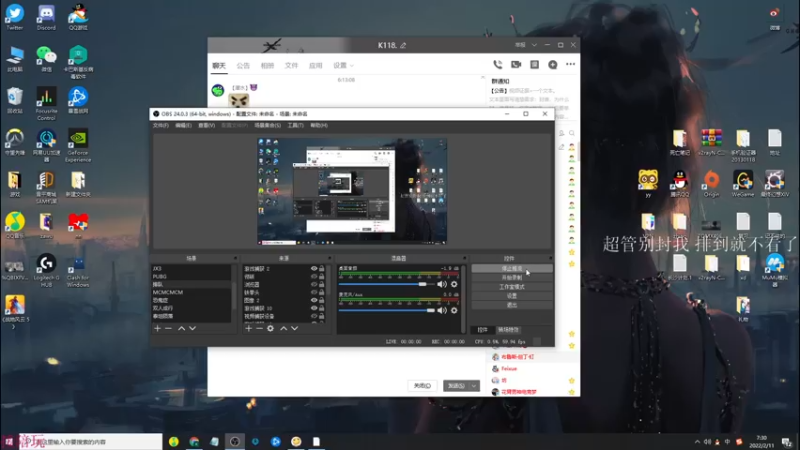Toggle visibility of 浏览器 source
Viewport: 800px width, 450px height.
(x=314, y=284)
